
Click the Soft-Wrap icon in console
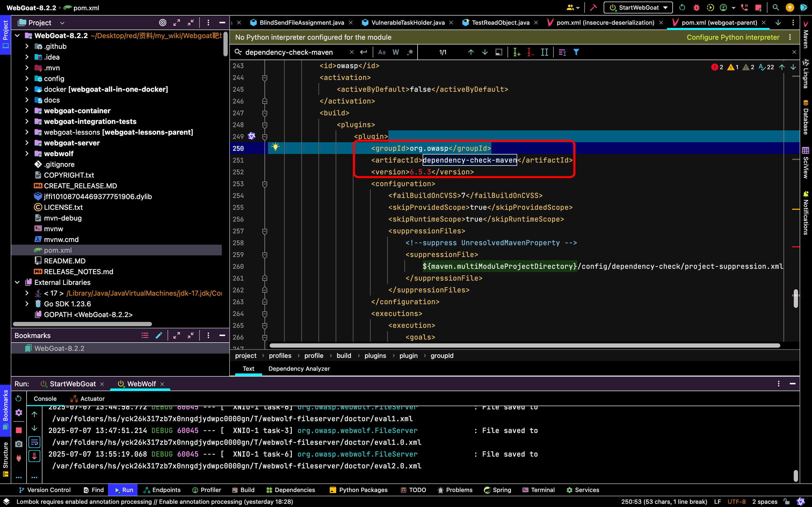click(x=34, y=442)
